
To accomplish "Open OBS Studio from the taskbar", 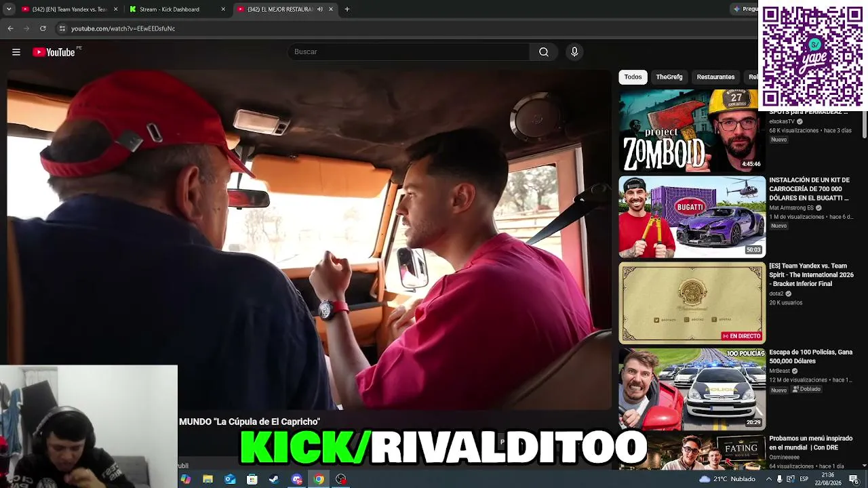I will tap(341, 479).
